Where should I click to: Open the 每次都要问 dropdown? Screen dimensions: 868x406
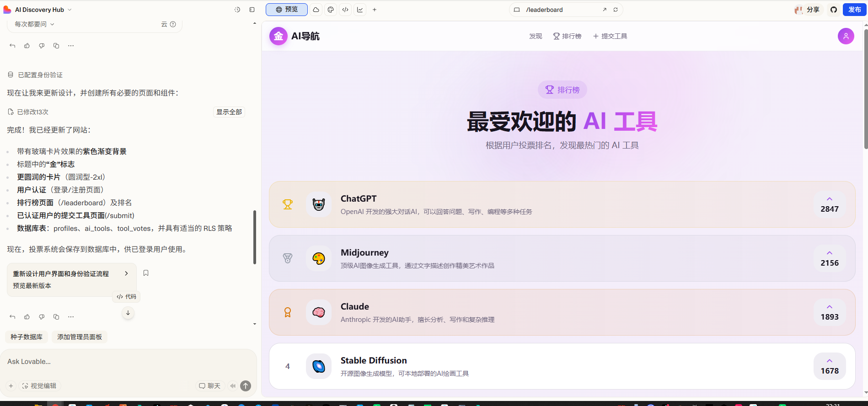click(x=34, y=24)
